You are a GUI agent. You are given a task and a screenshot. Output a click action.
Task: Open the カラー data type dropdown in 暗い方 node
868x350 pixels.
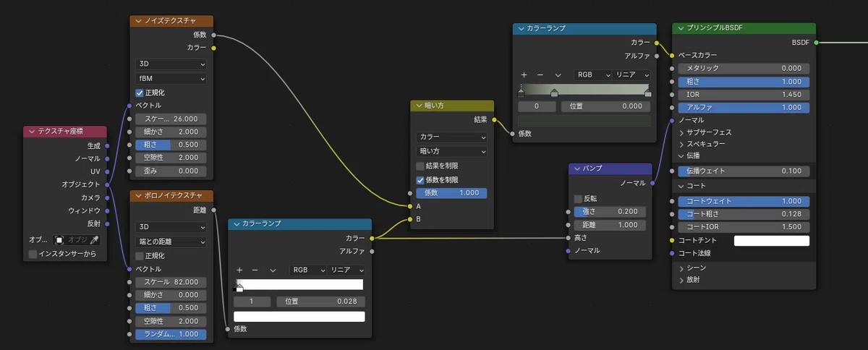pos(452,137)
